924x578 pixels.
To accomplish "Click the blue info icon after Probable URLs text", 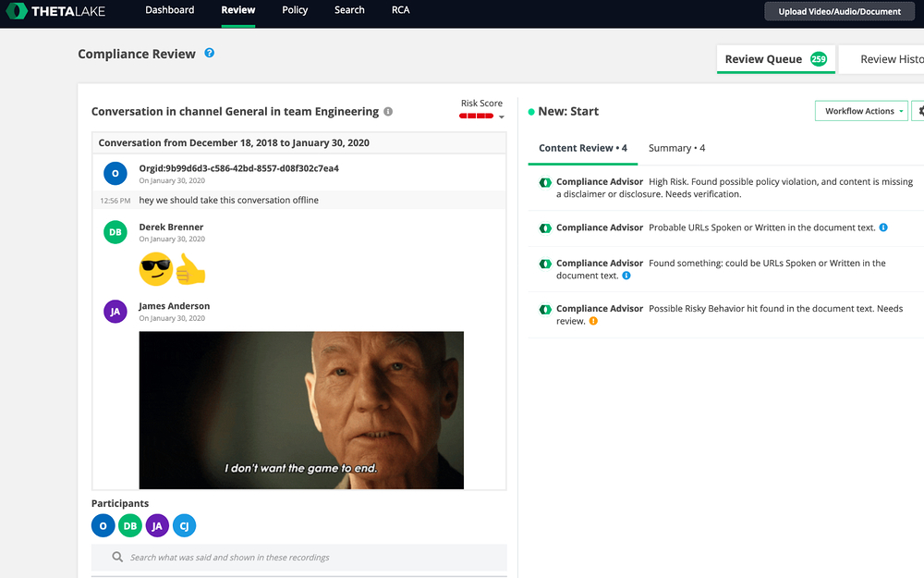I will 883,228.
